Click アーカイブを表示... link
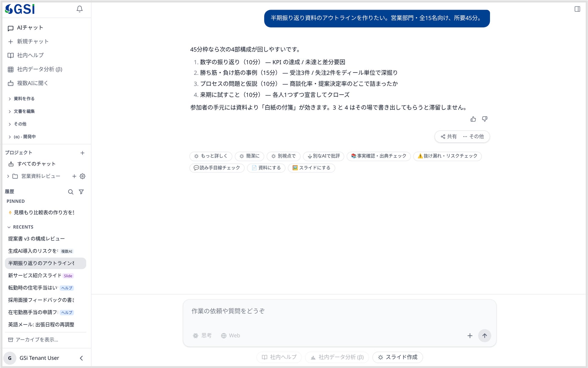The image size is (588, 368). coord(33,340)
